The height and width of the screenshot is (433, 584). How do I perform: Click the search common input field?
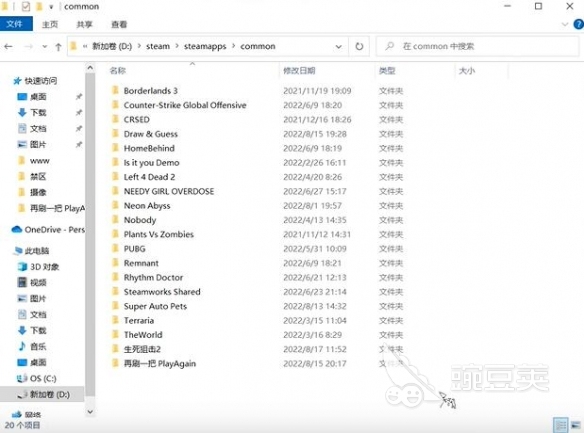point(477,47)
